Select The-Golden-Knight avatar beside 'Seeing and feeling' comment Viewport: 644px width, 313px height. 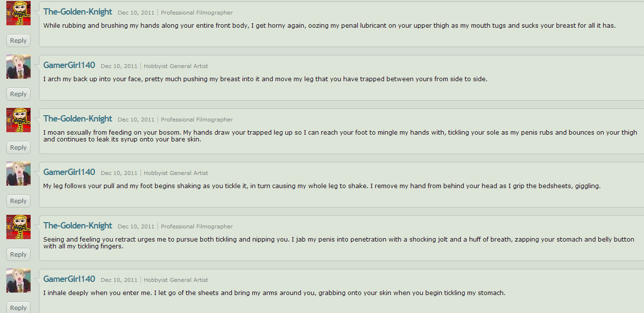pyautogui.click(x=18, y=227)
